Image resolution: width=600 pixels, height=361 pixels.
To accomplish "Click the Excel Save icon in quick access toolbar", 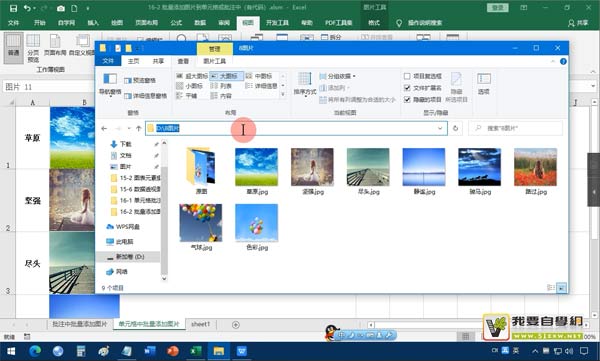I will [x=13, y=8].
